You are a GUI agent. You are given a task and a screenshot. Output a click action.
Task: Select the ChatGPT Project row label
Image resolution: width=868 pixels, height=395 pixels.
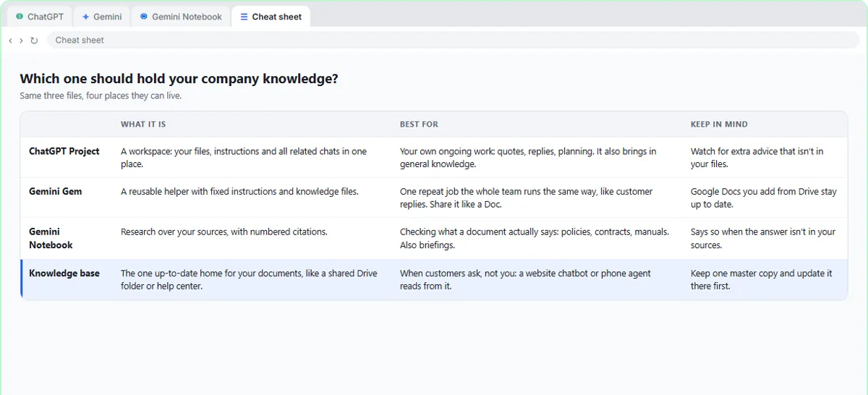point(64,151)
